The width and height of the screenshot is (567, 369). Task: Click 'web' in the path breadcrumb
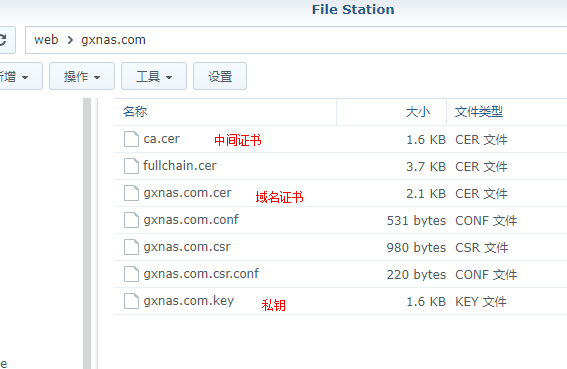tap(46, 40)
